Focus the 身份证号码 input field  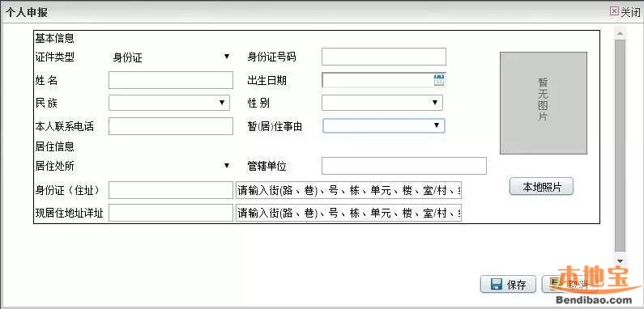click(384, 57)
